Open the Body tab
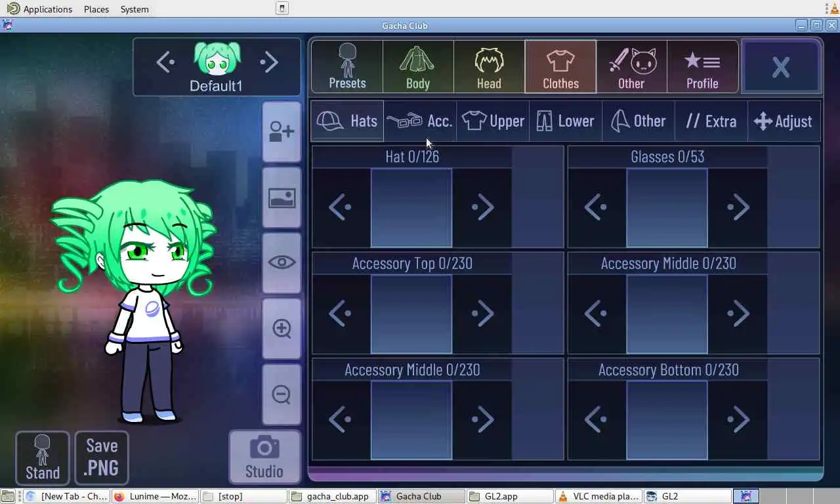This screenshot has height=504, width=840. [418, 66]
